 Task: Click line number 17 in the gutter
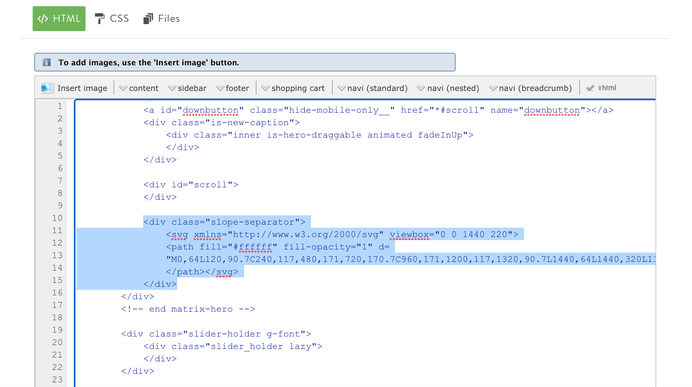57,305
